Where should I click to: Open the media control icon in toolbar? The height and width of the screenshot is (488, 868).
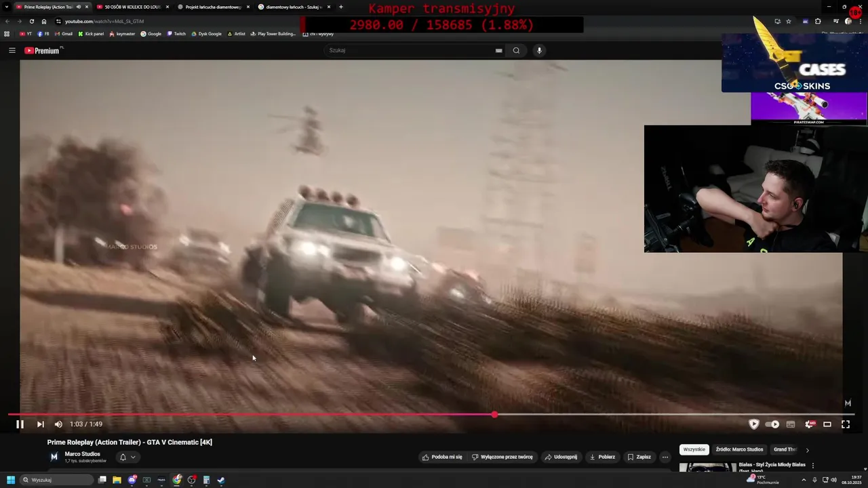pyautogui.click(x=835, y=21)
